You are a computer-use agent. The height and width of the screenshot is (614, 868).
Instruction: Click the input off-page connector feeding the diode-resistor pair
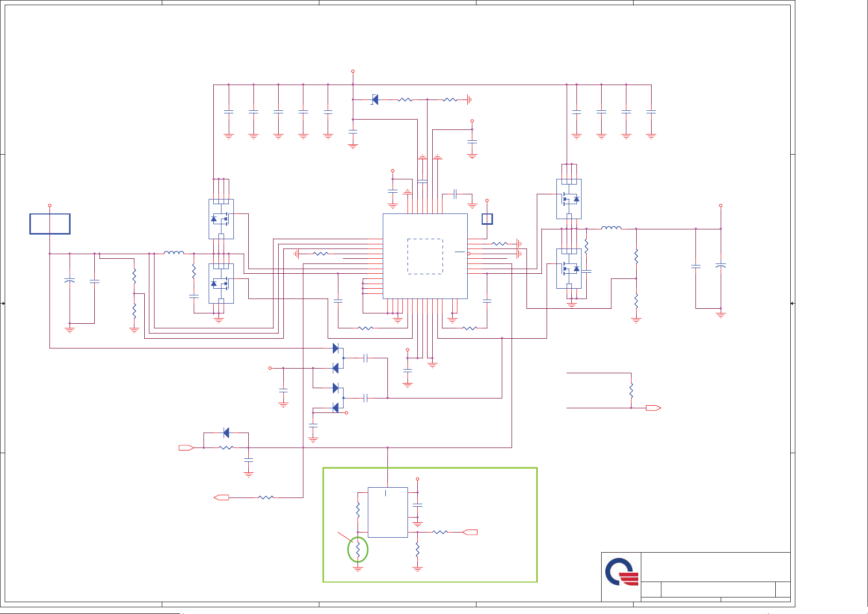[186, 447]
